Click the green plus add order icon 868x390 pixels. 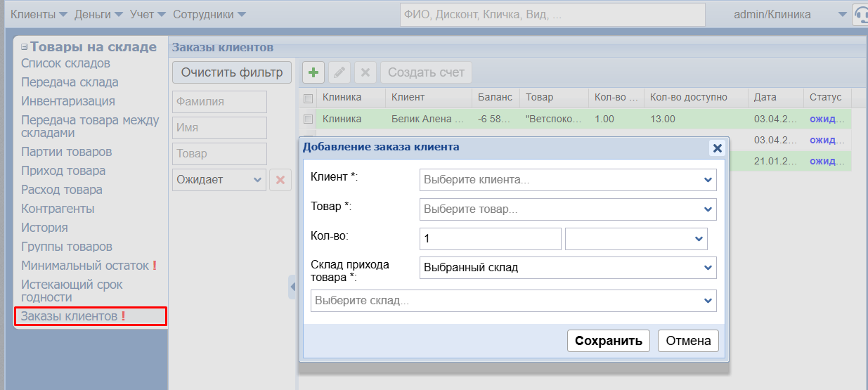pos(313,72)
